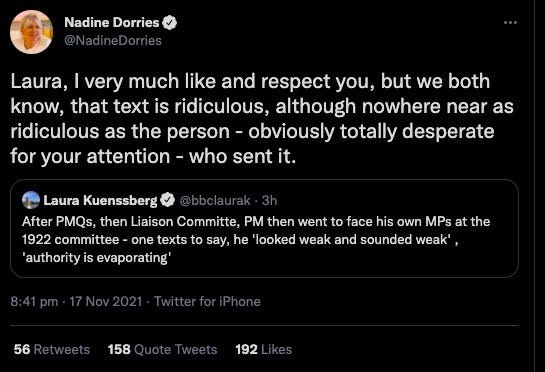Click the 8:41 pm timestamp
545x372 pixels.
[34, 301]
